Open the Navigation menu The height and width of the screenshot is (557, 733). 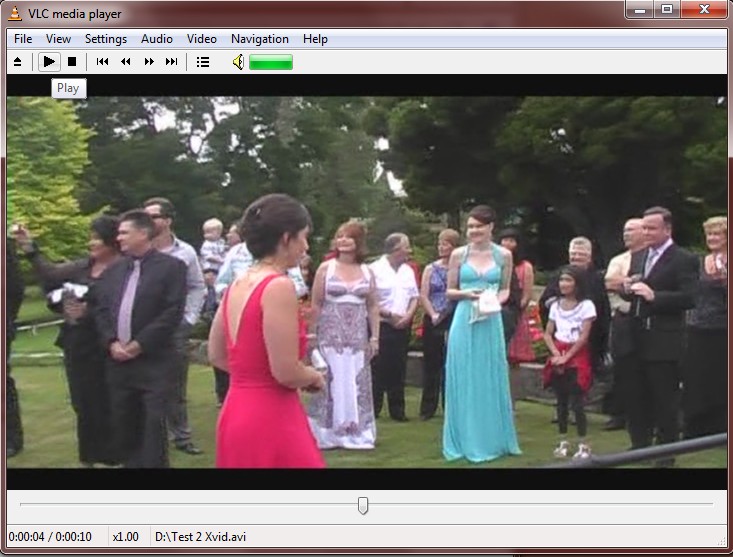260,39
